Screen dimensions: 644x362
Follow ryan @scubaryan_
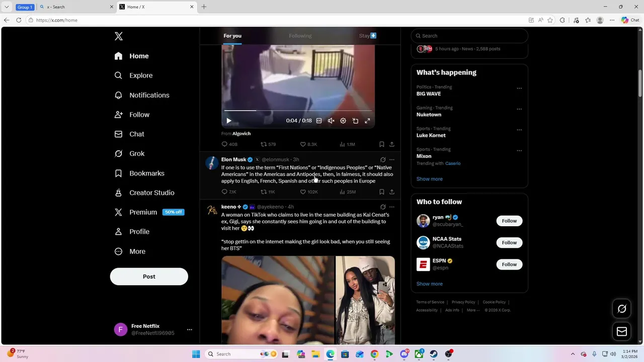click(x=509, y=221)
